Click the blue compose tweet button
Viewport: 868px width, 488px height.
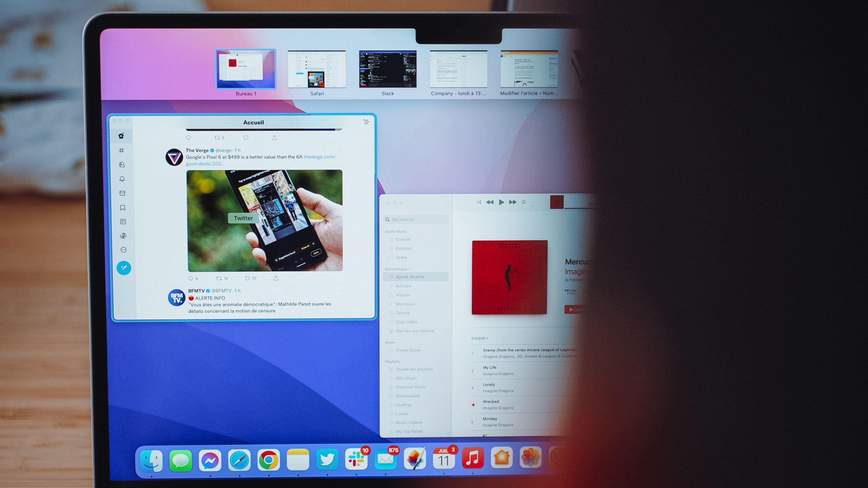[124, 268]
